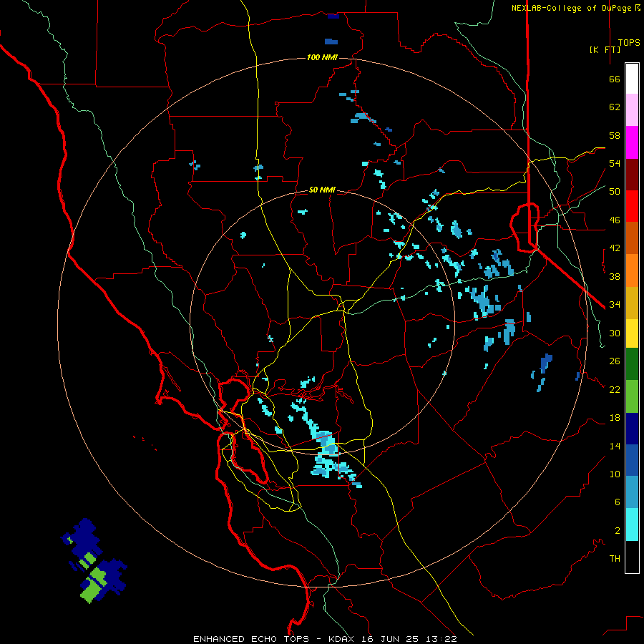Click the legend value 2
The image size is (644, 644).
[x=618, y=531]
